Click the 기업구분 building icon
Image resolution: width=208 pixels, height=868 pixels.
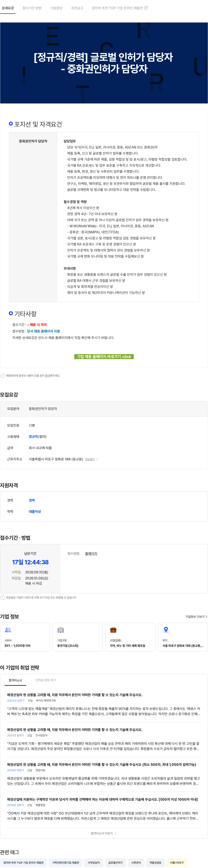[61, 630]
